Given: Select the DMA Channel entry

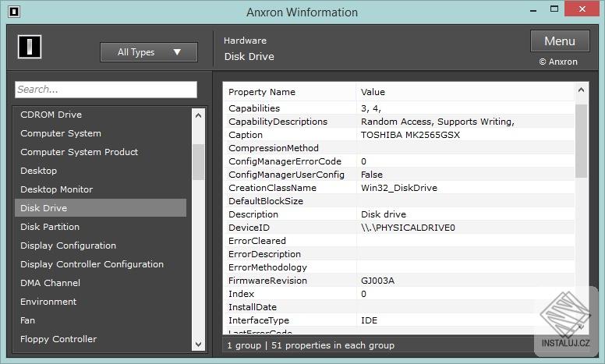Looking at the screenshot, I should pyautogui.click(x=50, y=283).
